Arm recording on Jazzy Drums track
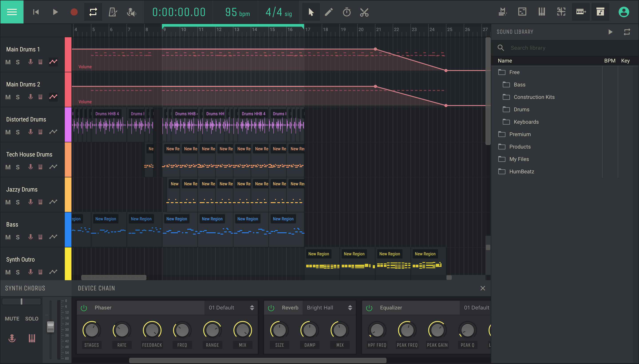 tap(31, 202)
